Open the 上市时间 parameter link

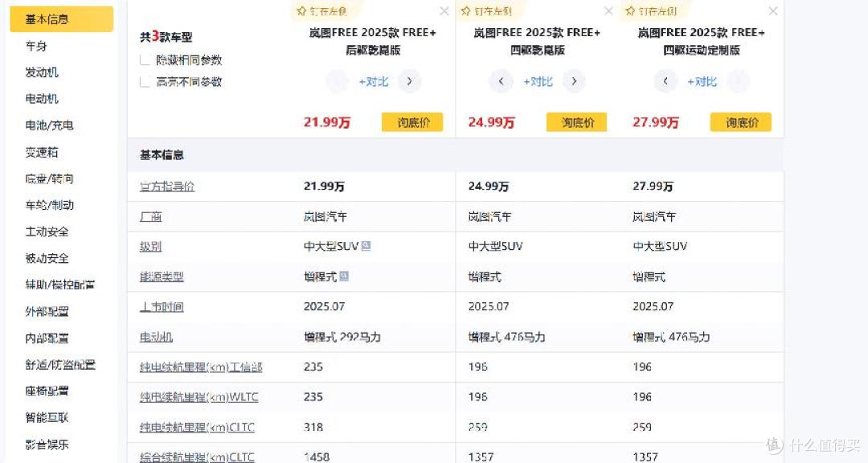click(x=162, y=306)
